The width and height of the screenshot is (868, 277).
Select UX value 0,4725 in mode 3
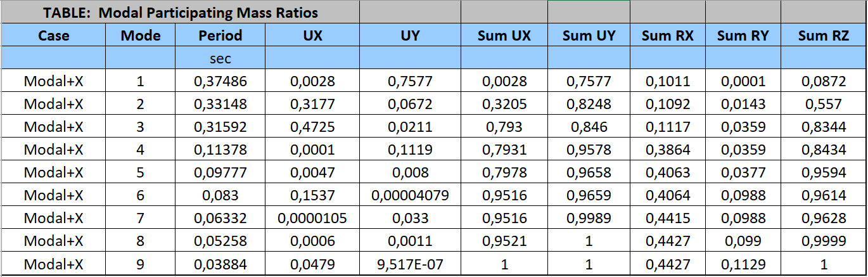312,127
